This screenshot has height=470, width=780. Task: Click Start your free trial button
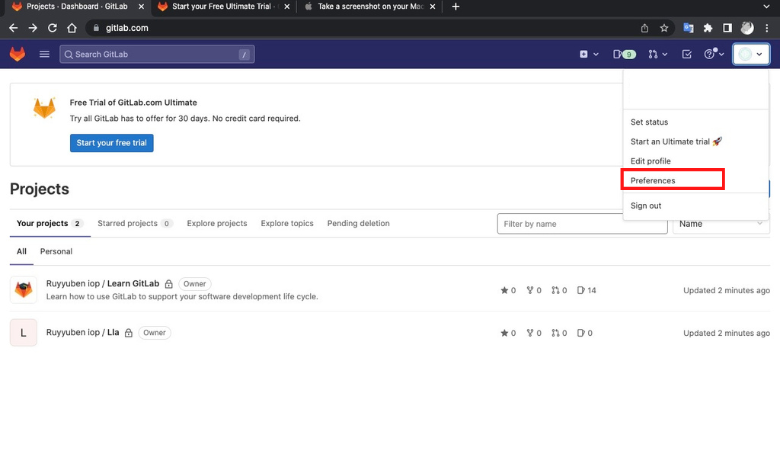pyautogui.click(x=111, y=143)
